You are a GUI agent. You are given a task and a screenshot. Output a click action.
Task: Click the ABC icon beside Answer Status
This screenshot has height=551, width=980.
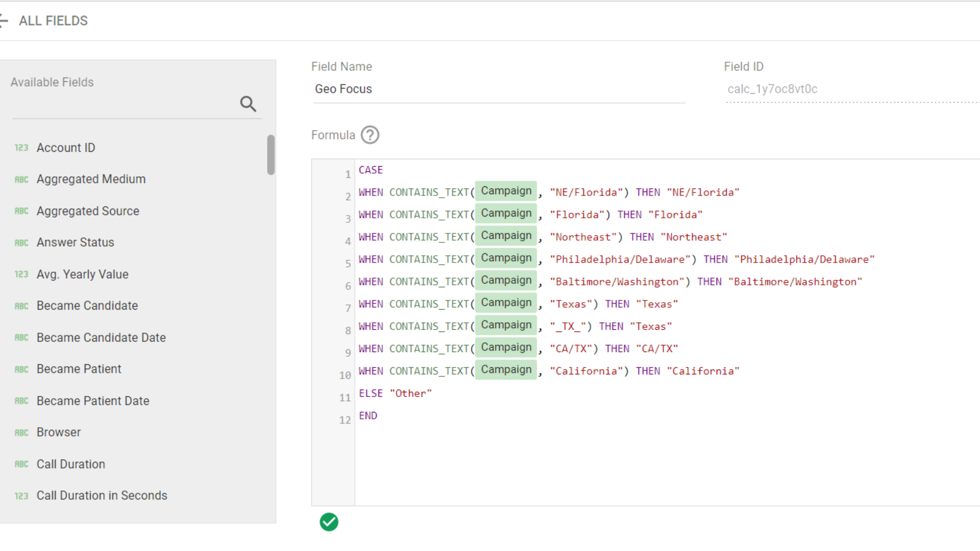point(21,243)
